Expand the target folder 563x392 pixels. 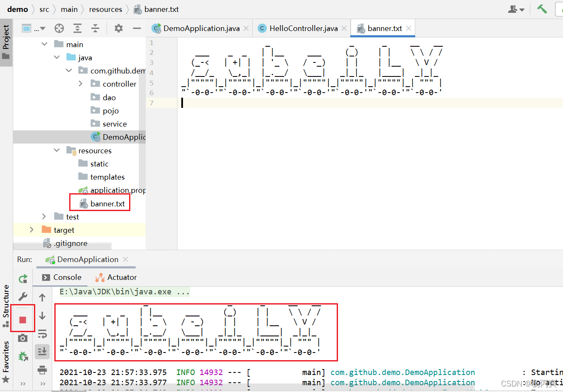click(32, 230)
